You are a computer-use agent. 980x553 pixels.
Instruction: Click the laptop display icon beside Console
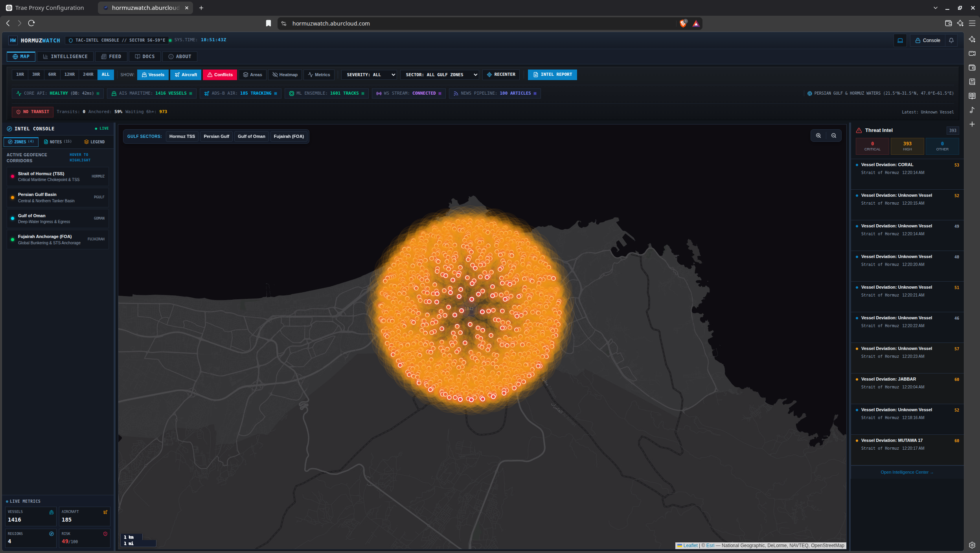900,40
